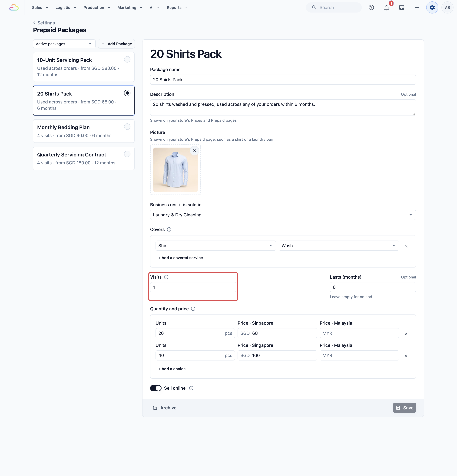The height and width of the screenshot is (476, 457).
Task: Remove the Shirt Wash covered service row
Action: coord(406,246)
